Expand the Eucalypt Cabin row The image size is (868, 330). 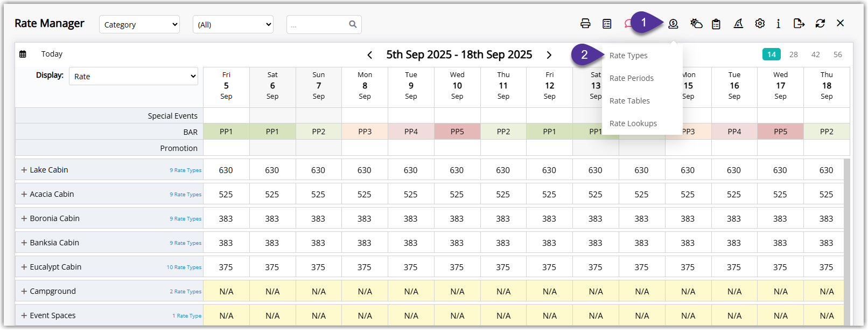click(24, 267)
